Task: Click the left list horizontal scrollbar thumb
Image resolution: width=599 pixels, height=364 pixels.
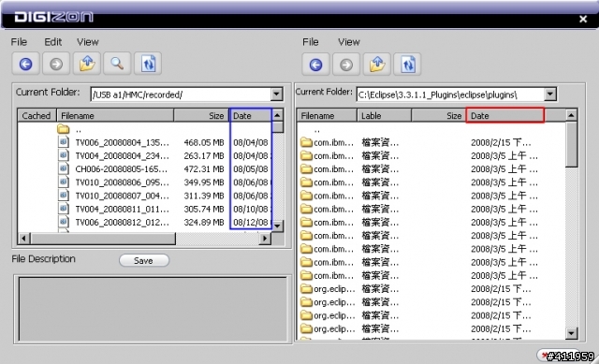Action: coord(103,239)
